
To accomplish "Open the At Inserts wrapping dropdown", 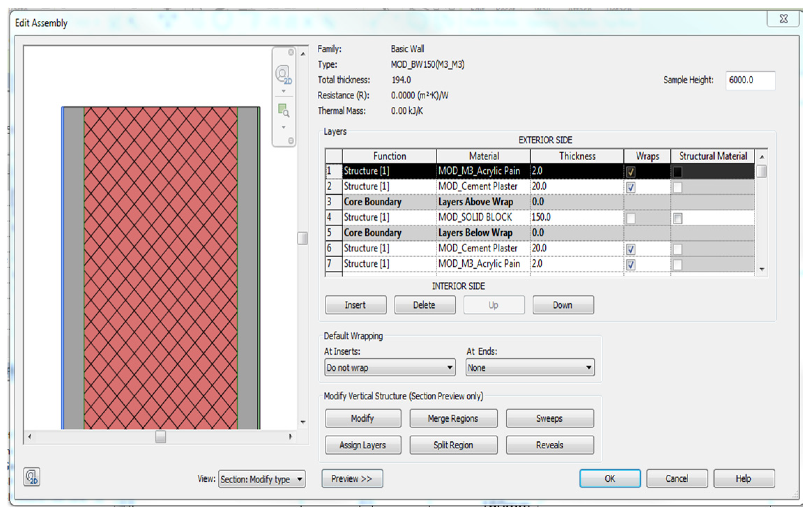I will click(390, 367).
